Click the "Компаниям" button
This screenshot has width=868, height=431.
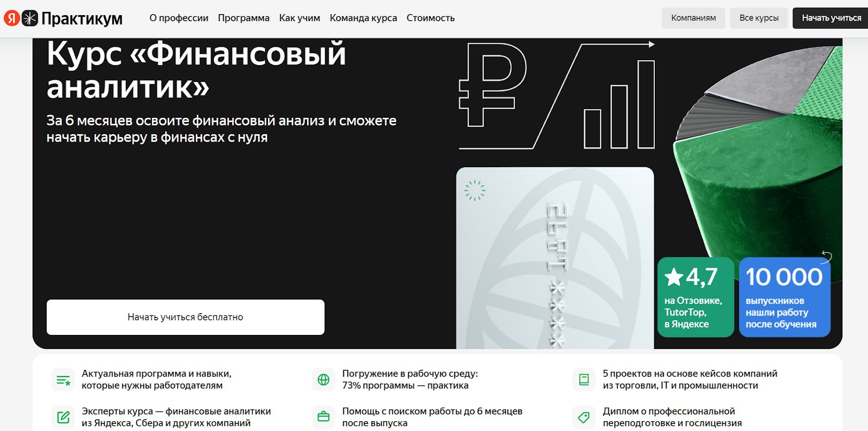[693, 18]
